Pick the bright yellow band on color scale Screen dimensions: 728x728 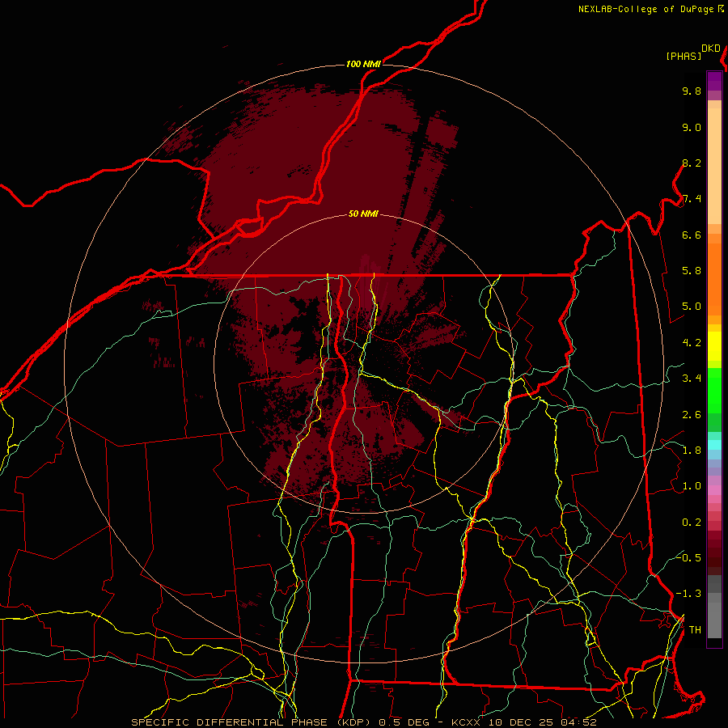click(714, 346)
